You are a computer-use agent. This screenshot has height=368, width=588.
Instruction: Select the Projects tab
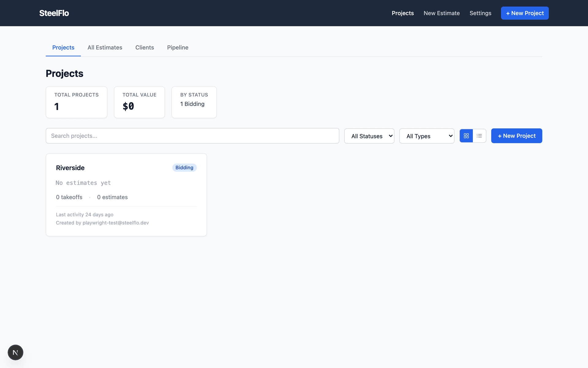click(63, 48)
